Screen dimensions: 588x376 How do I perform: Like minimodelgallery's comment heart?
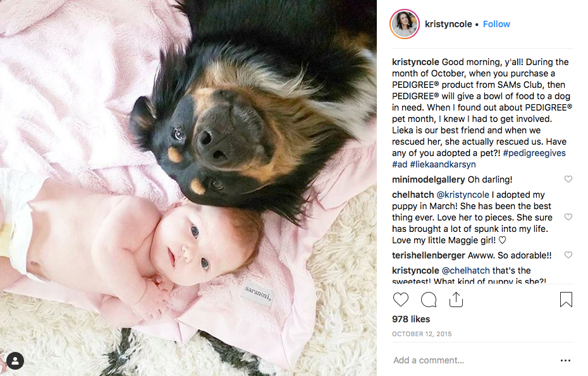tap(568, 179)
